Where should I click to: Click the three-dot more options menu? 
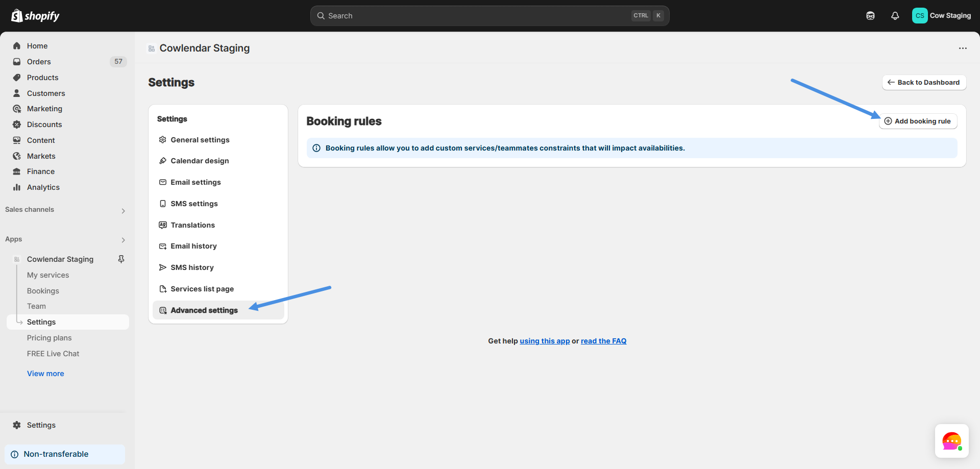tap(963, 48)
